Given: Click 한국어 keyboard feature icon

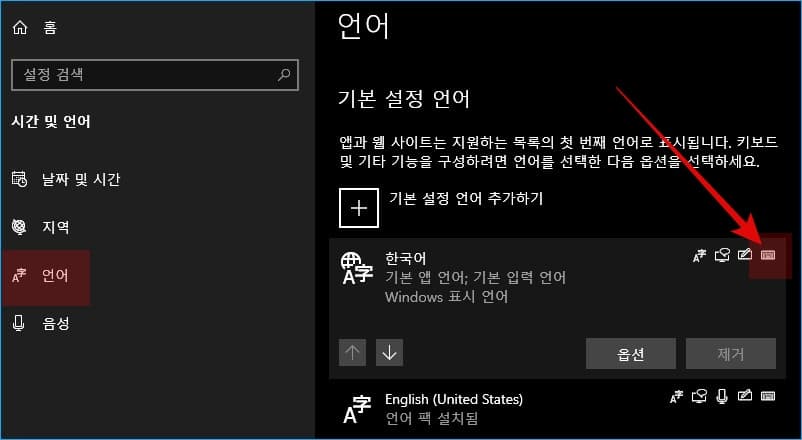Looking at the screenshot, I should pos(768,255).
